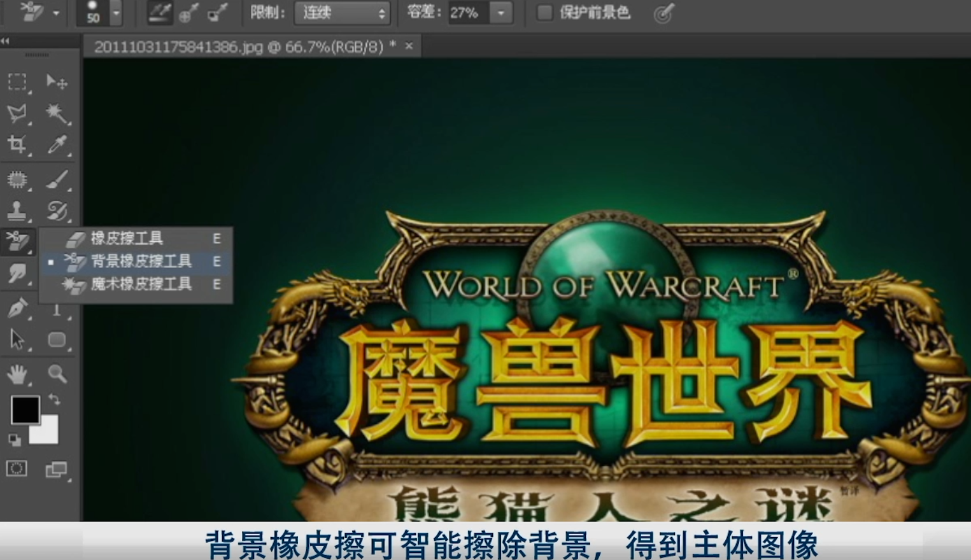Viewport: 971px width, 560px height.
Task: Select the Path Selection arrow tool
Action: pos(17,339)
